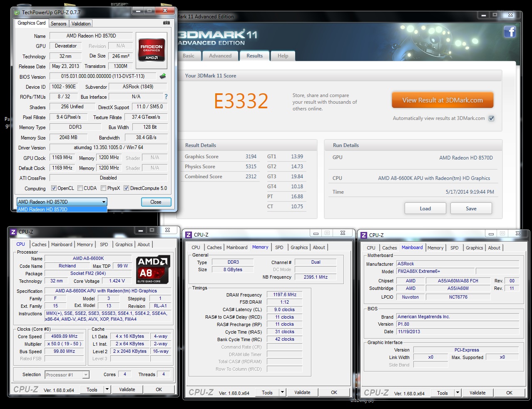Click the Multiplier value x 50.0

[65, 344]
